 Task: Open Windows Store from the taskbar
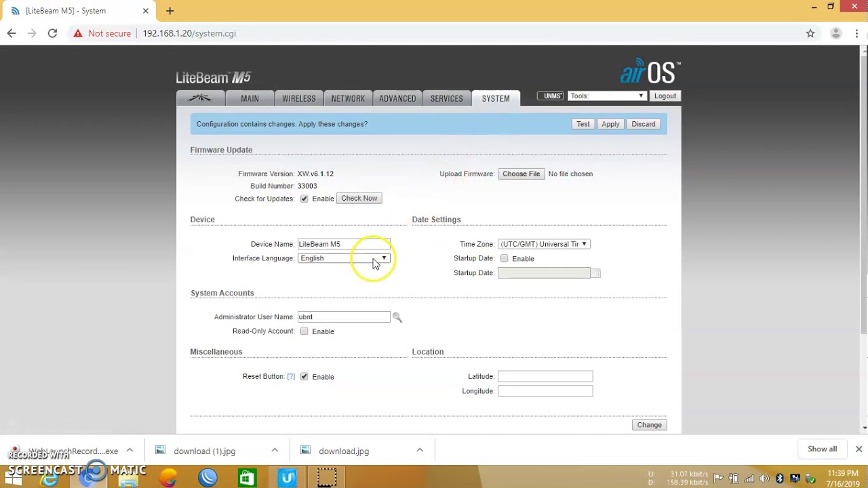[247, 478]
